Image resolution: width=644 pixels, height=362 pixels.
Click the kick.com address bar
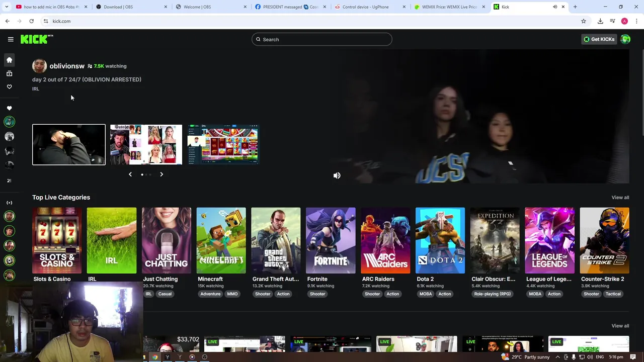(312, 21)
